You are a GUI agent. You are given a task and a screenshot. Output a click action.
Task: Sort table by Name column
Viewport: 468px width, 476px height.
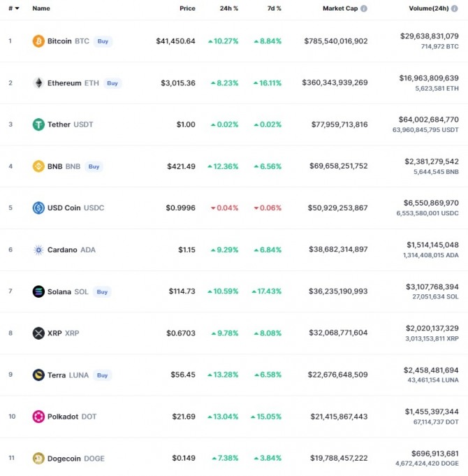[x=41, y=8]
